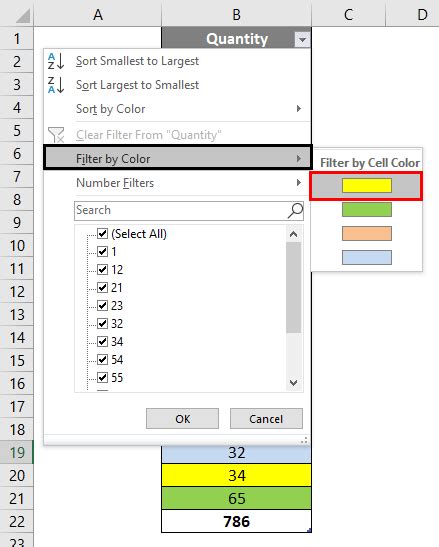Click the OK button
The width and height of the screenshot is (439, 547).
183,419
